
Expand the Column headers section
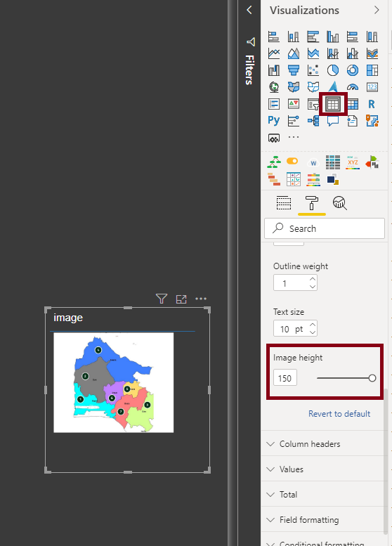325,444
